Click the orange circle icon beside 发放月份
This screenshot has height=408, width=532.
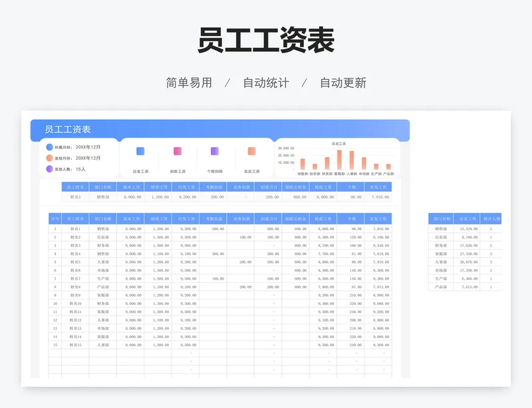pos(49,158)
